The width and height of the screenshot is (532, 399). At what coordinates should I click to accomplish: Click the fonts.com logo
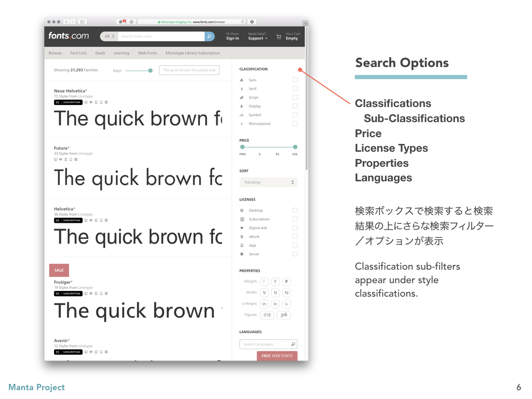(69, 36)
